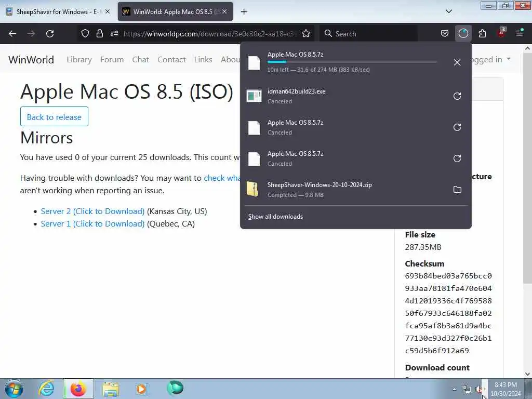
Task: Open the network tray icon
Action: point(467,389)
